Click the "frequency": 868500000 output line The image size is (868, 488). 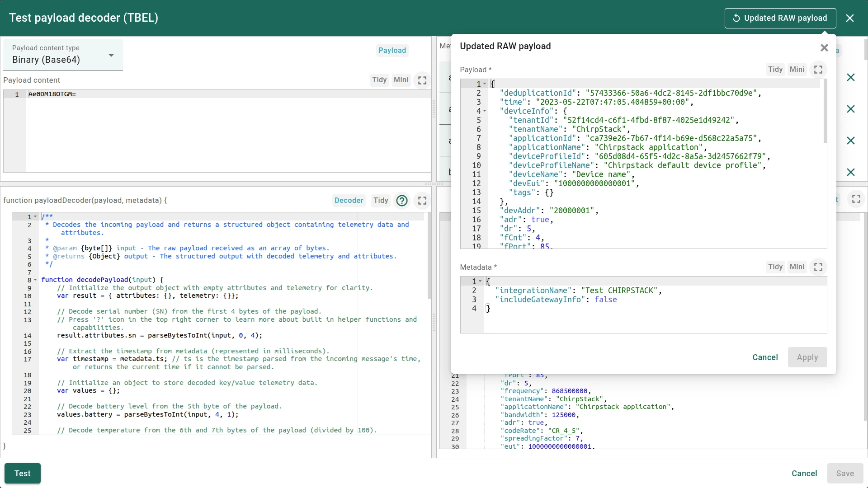click(546, 391)
